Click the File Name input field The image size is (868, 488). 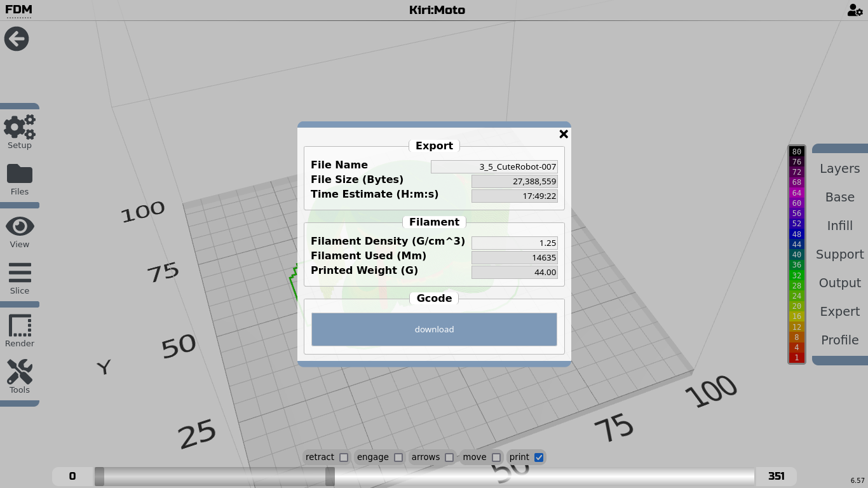[x=494, y=167]
